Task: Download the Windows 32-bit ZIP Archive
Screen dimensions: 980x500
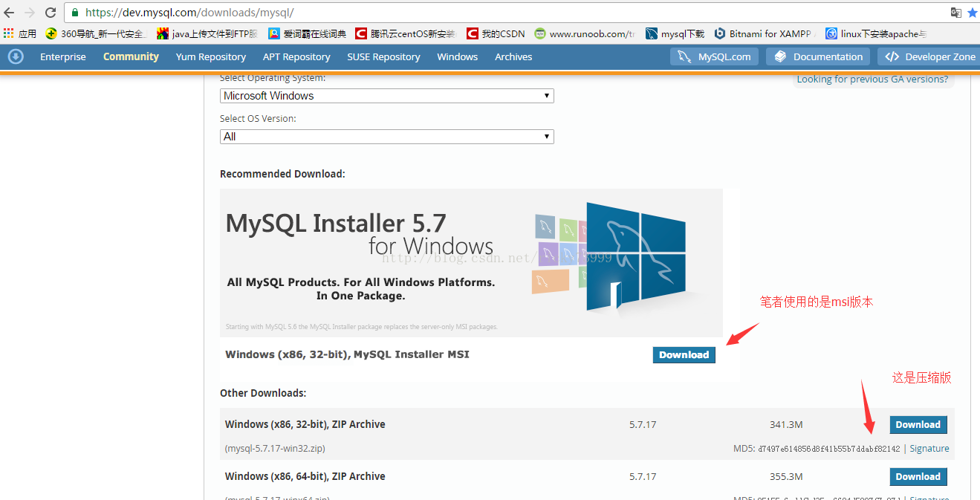Action: pos(918,425)
